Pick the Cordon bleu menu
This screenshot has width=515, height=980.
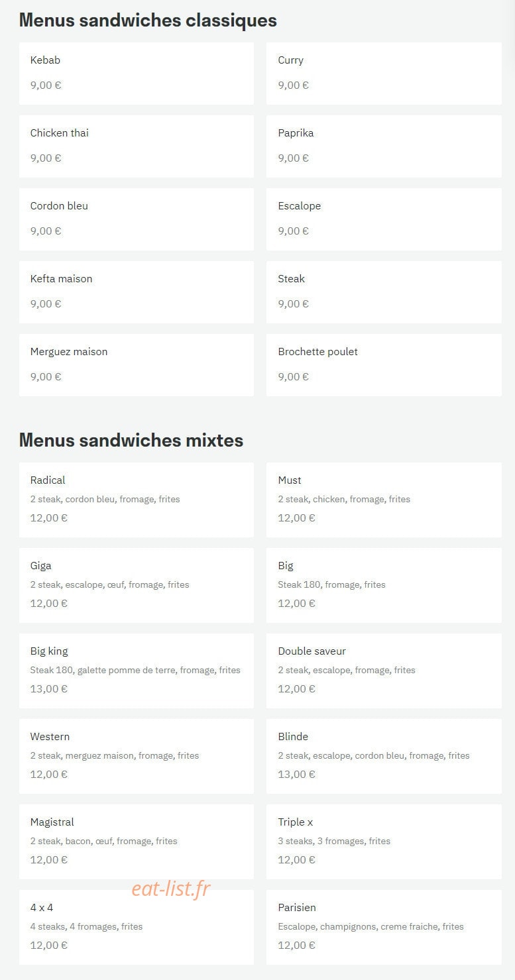[136, 219]
